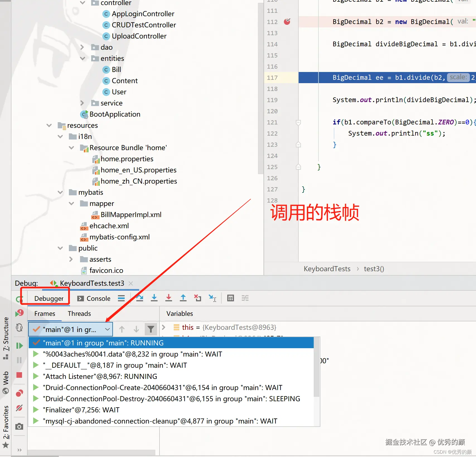Click test3() in the breadcrumb bar
The image size is (476, 457).
[x=374, y=269]
